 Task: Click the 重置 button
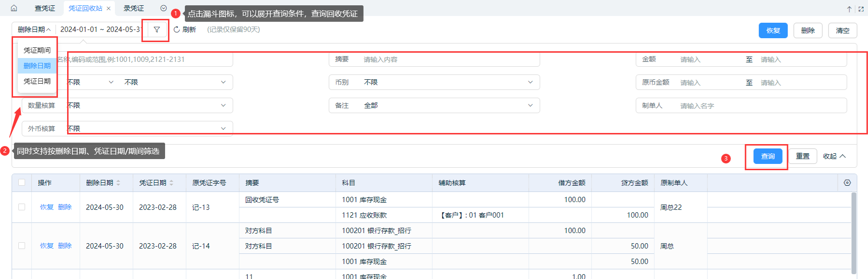tap(803, 156)
